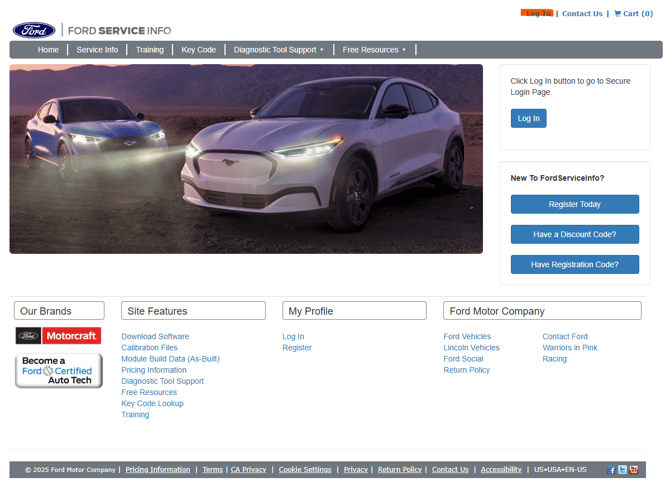Click Have a Discount Code button
670x482 pixels.
574,234
